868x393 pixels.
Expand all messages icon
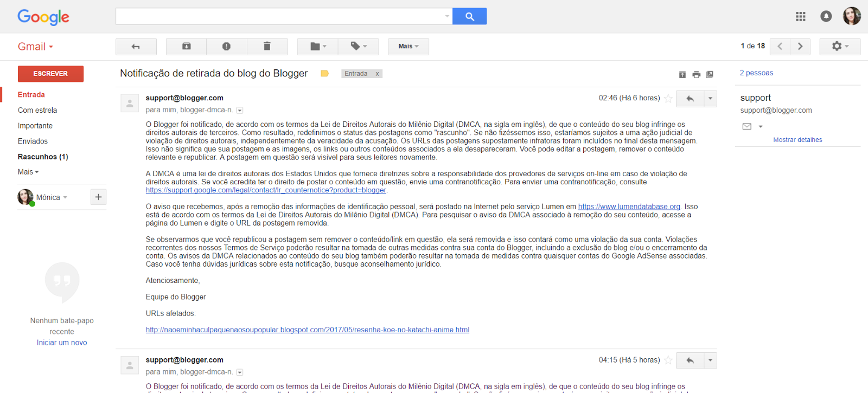coord(682,74)
